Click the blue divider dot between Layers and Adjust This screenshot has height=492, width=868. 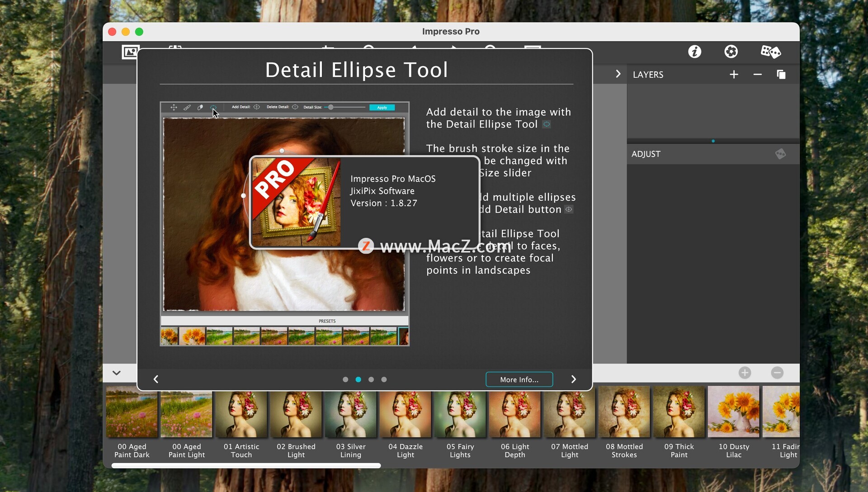pyautogui.click(x=713, y=141)
